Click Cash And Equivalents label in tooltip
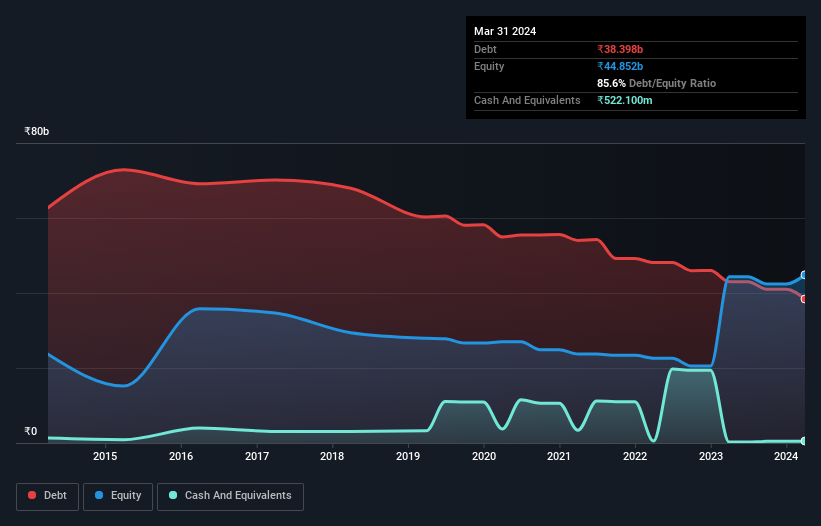The height and width of the screenshot is (526, 821). tap(527, 100)
